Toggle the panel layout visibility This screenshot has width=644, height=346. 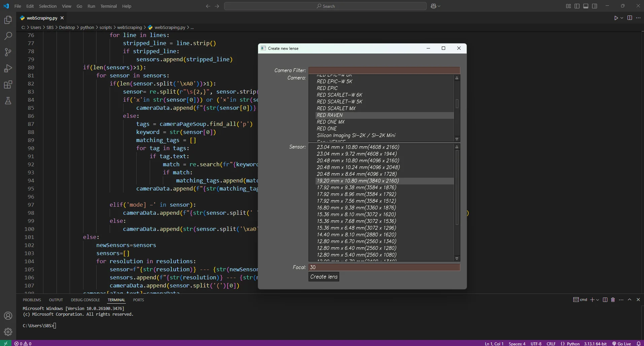[585, 6]
